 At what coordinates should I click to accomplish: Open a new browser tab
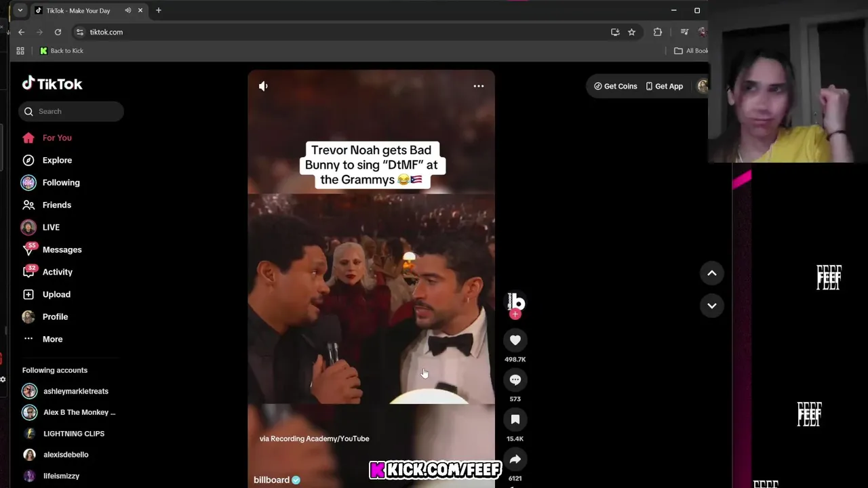[x=159, y=10]
